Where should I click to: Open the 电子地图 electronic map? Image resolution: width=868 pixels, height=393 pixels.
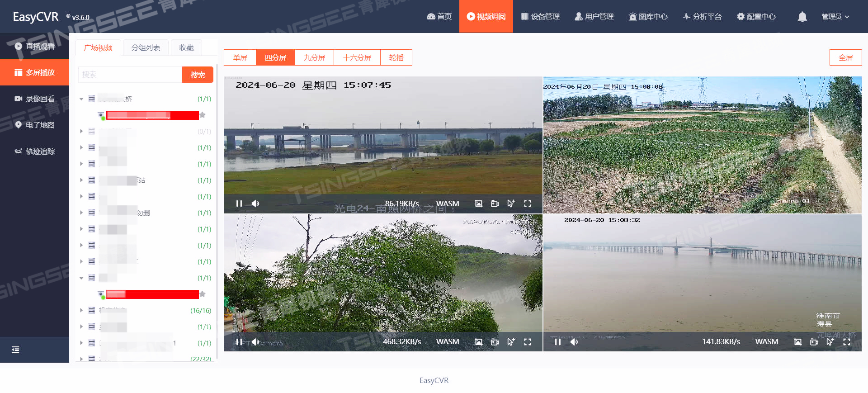34,125
